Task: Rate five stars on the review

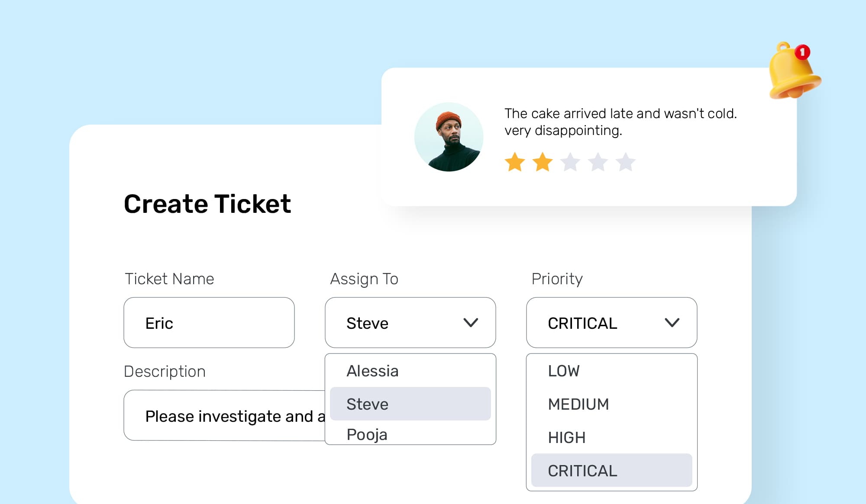Action: point(626,162)
